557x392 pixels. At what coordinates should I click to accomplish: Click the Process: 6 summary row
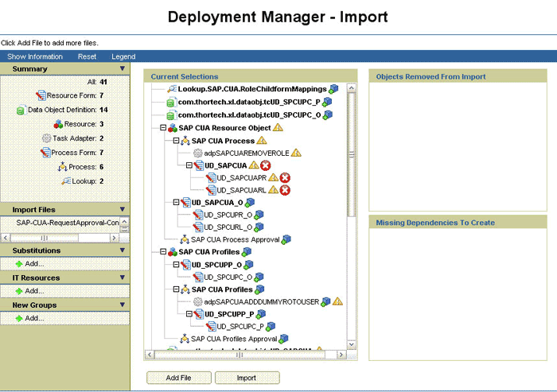(81, 166)
